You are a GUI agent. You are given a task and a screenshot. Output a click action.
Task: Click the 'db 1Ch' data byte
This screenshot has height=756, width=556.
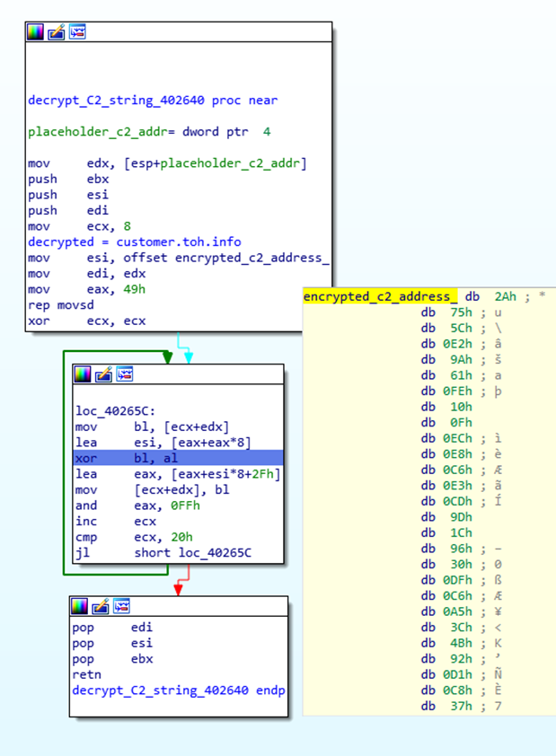click(x=446, y=532)
